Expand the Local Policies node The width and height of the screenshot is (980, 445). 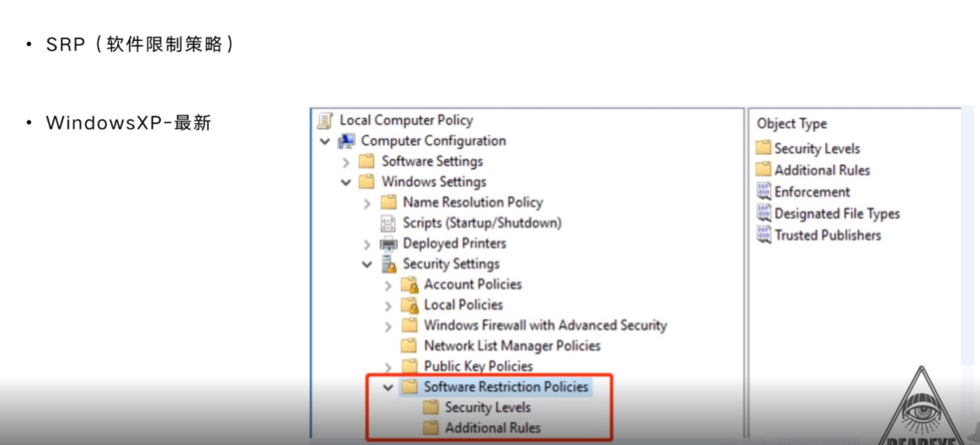click(x=388, y=306)
